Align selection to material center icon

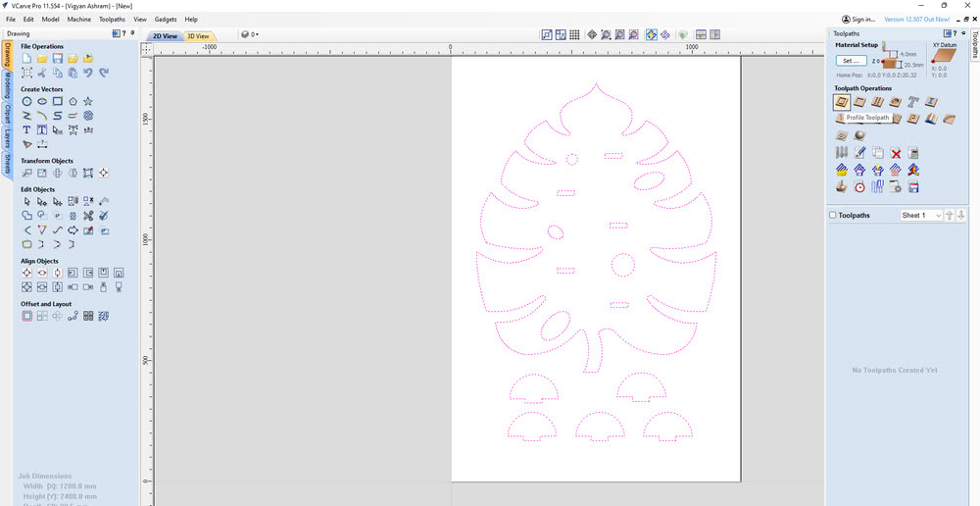26,273
